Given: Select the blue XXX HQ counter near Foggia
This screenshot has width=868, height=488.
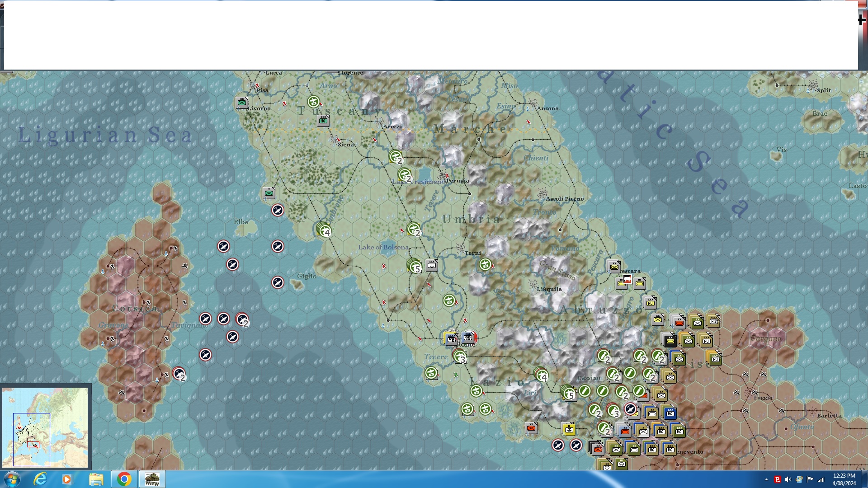Looking at the screenshot, I should coord(670,413).
